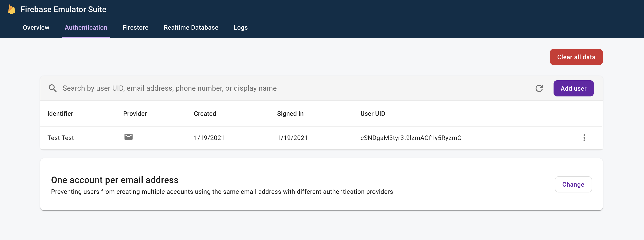
Task: Open the Firestore tab
Action: click(x=135, y=28)
